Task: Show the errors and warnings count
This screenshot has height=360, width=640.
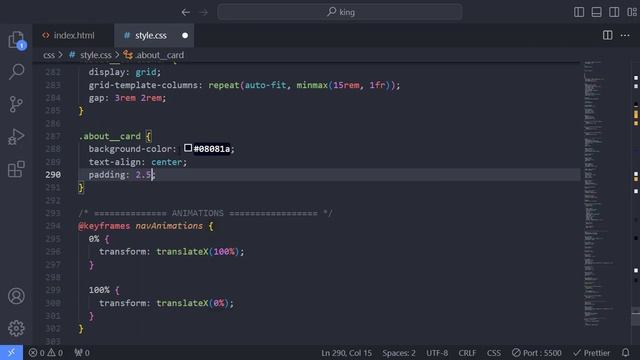Action: tap(46, 353)
